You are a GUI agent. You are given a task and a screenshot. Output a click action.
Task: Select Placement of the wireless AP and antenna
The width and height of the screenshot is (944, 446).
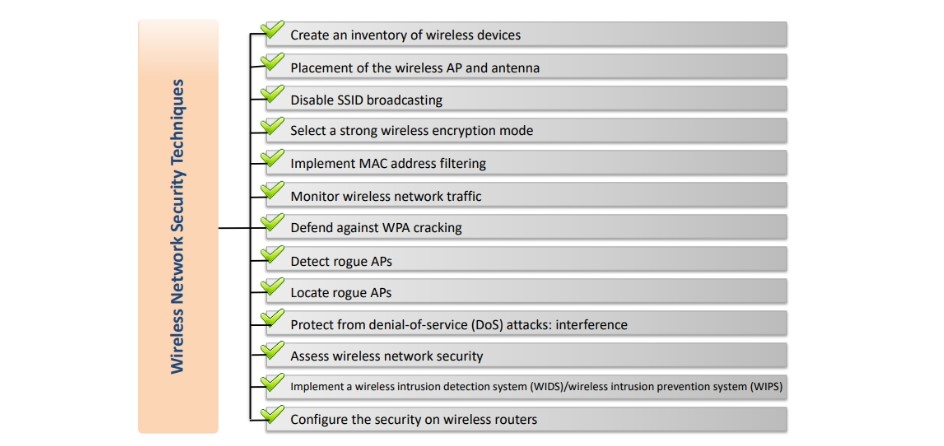click(x=526, y=67)
